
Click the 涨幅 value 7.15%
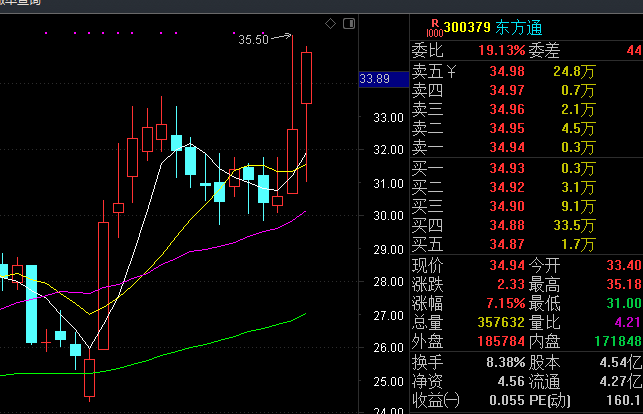point(505,303)
